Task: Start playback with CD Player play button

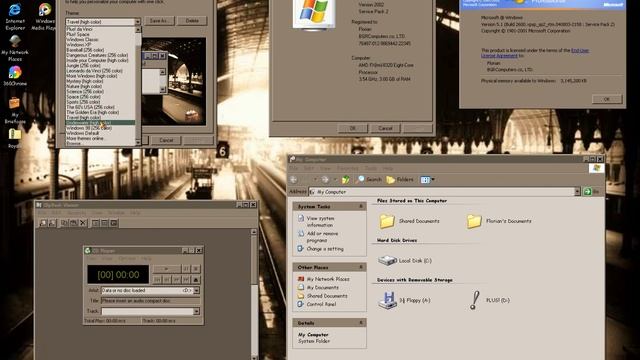Action: pos(167,269)
